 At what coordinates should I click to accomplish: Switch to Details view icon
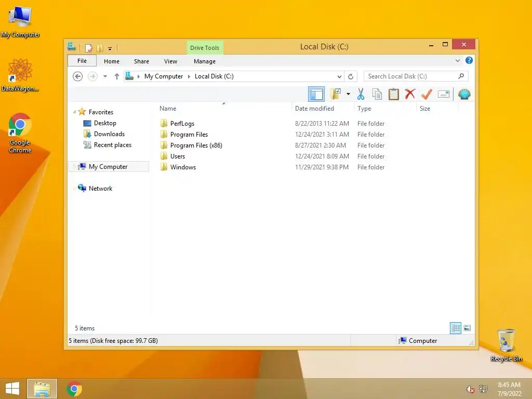tap(456, 328)
